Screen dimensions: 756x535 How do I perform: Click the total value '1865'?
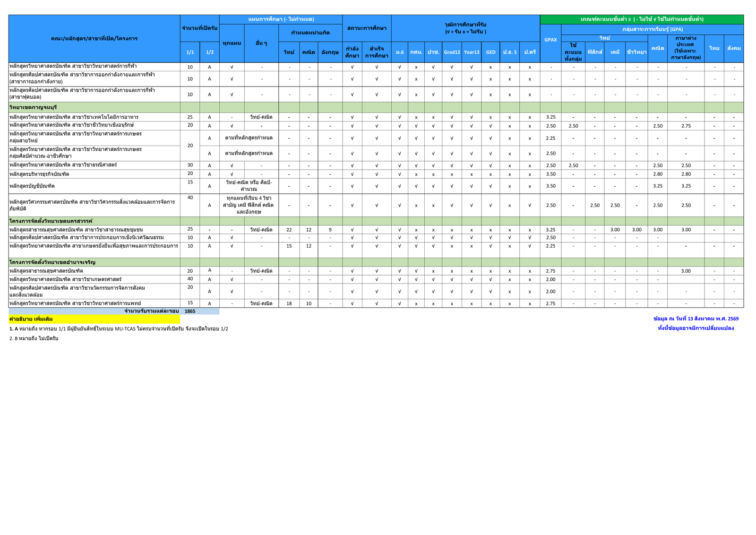click(190, 311)
